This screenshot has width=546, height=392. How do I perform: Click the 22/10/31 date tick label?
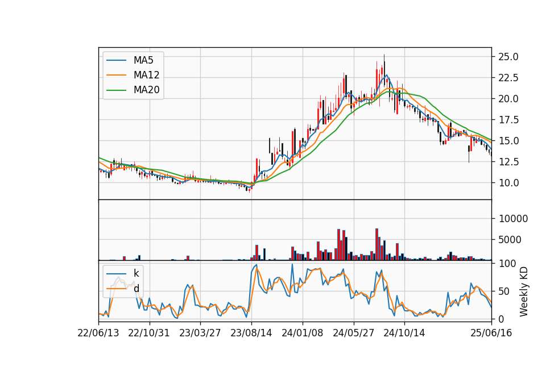[x=149, y=333]
